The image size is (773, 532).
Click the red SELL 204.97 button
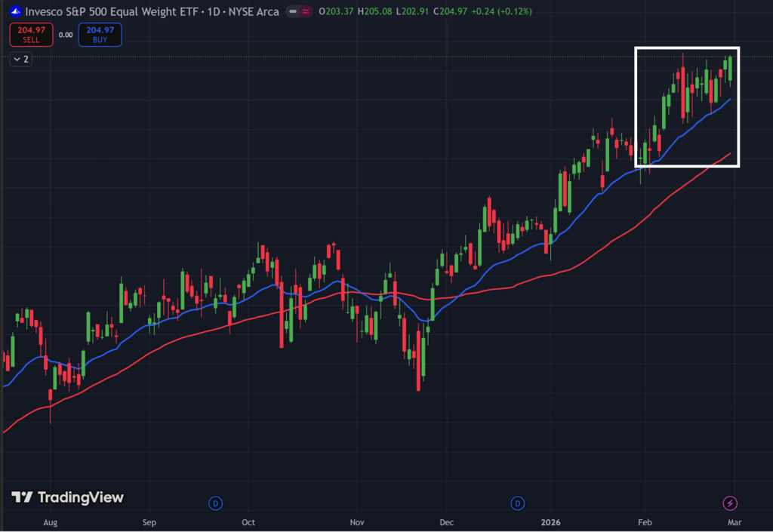[31, 34]
